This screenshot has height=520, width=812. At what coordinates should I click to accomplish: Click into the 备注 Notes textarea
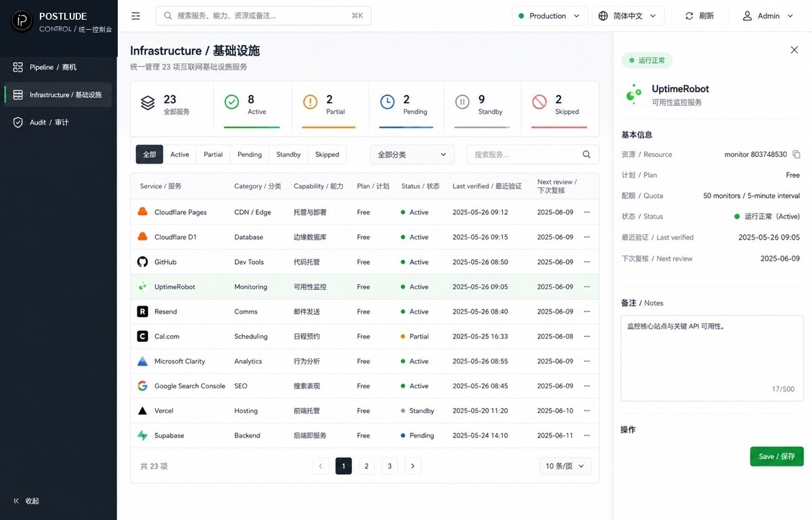coord(712,357)
